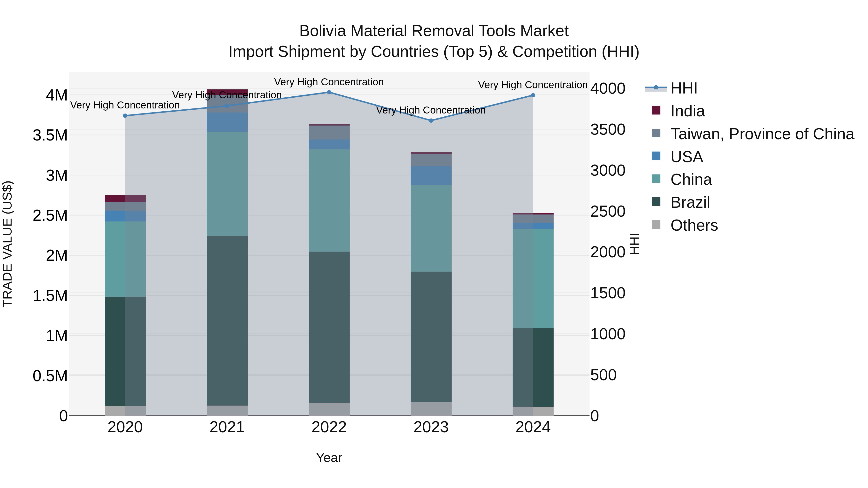Screen dimensions: 868x488
Task: Click the 'TRADE VALUE (US$)' axis title
Action: 8,244
